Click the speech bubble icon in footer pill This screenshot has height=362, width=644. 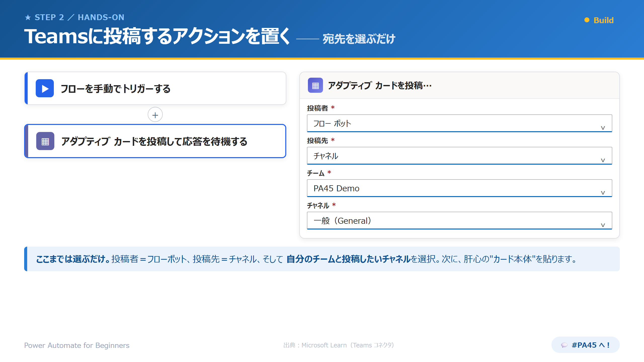click(x=564, y=345)
